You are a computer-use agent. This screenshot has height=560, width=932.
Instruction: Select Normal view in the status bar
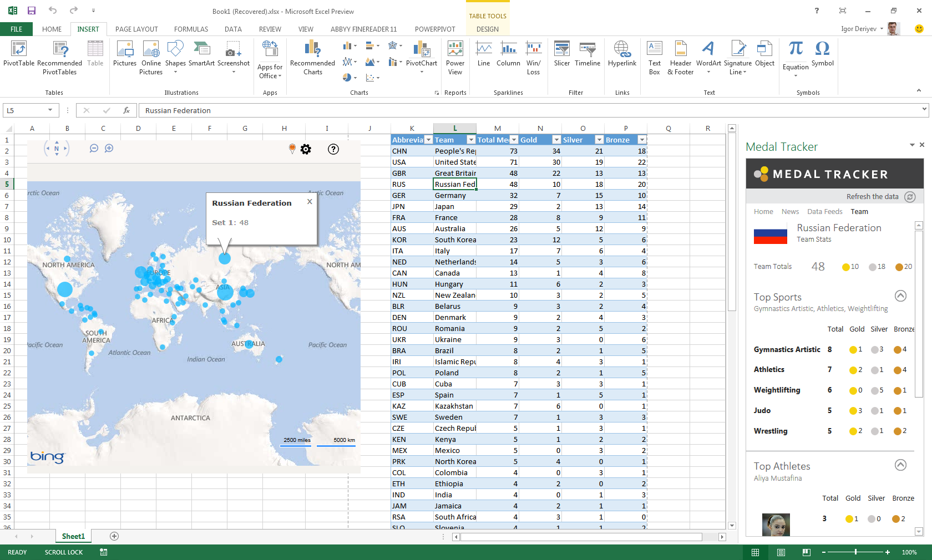coord(755,552)
